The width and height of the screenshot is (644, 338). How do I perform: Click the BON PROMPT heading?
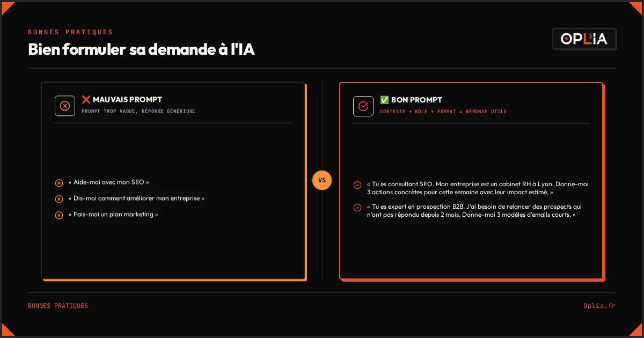pos(417,100)
